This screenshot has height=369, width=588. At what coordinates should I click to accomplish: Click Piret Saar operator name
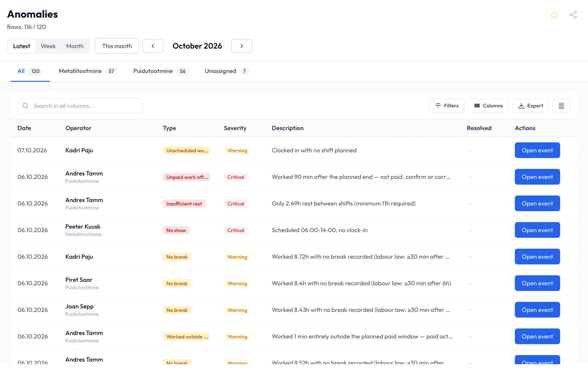[x=79, y=280]
